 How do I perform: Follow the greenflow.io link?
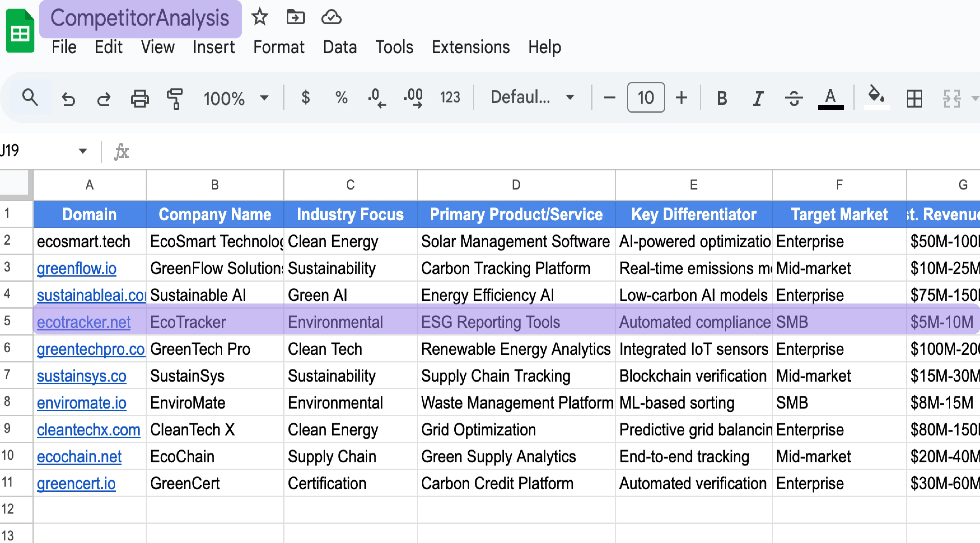pyautogui.click(x=76, y=268)
